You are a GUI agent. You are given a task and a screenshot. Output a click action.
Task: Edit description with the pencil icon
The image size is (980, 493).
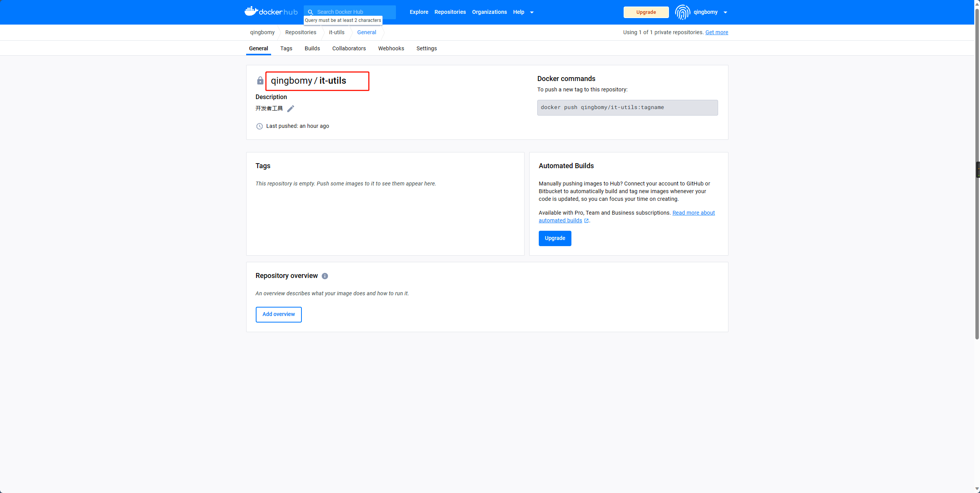[291, 109]
